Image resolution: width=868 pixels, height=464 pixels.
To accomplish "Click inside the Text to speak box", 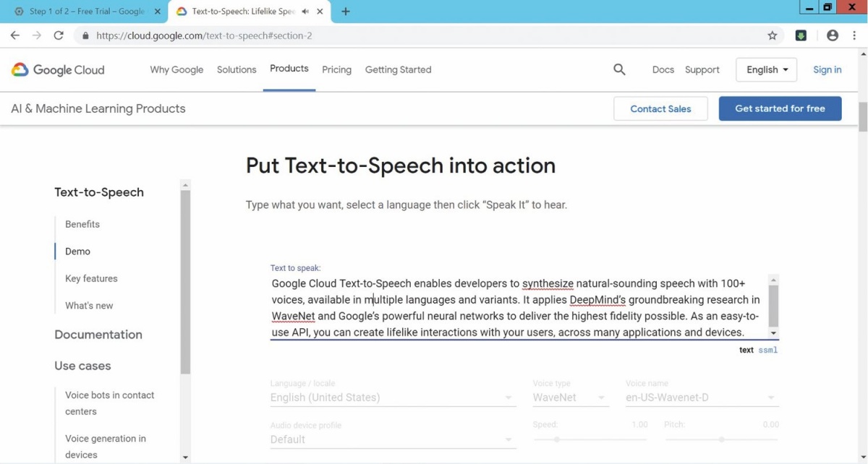I will (518, 308).
